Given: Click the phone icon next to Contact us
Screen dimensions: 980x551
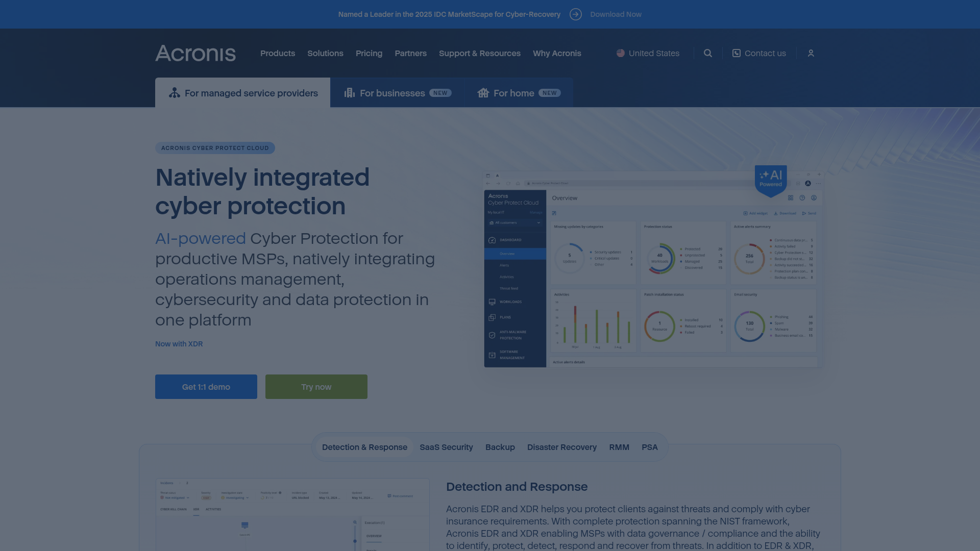Looking at the screenshot, I should point(736,53).
